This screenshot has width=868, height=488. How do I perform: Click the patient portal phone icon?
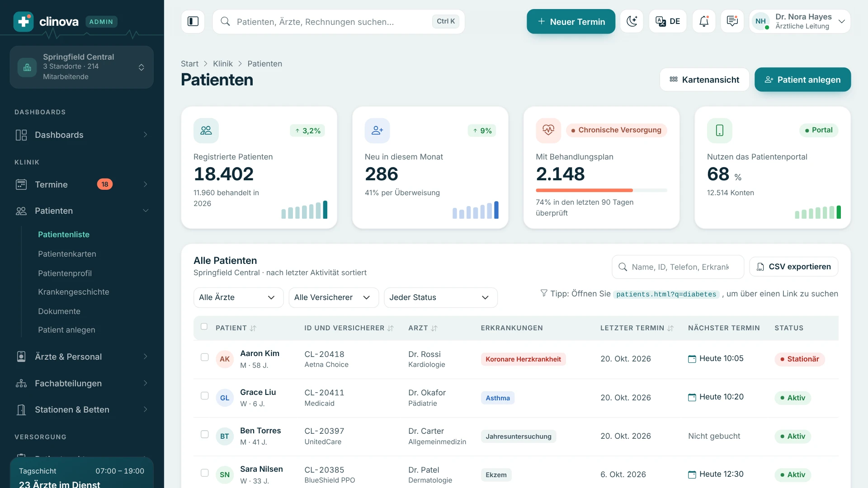(720, 131)
